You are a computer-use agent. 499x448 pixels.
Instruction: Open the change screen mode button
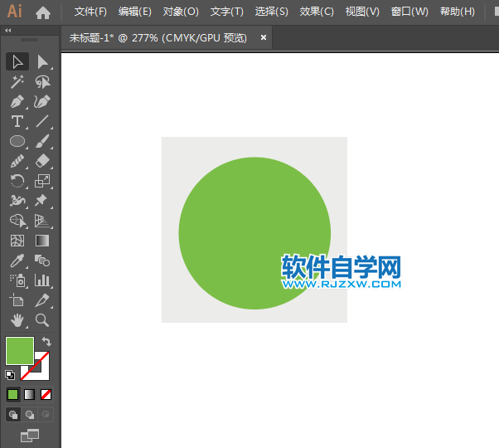[x=30, y=436]
